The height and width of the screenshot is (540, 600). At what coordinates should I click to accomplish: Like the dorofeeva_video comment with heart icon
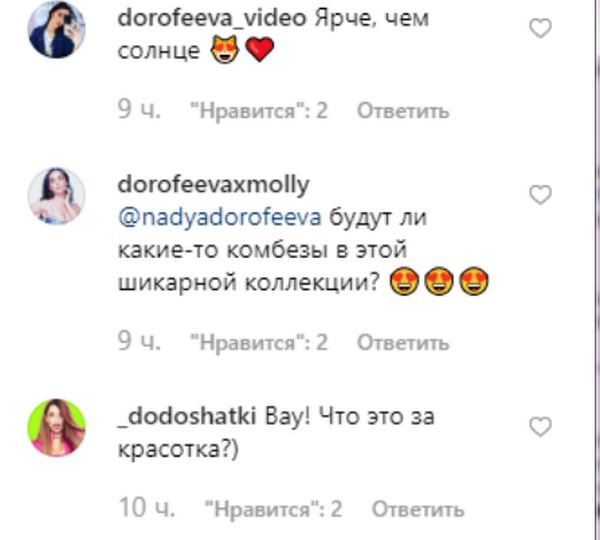[x=540, y=28]
